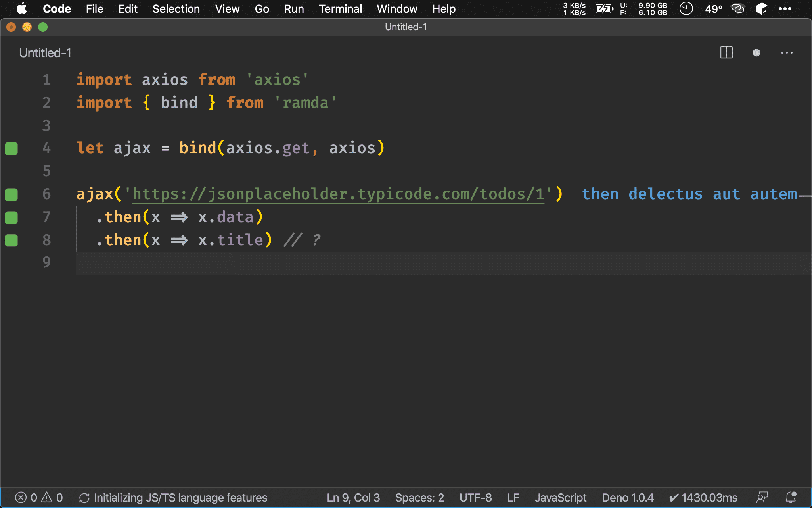The image size is (812, 508).
Task: Open the errors and warnings problems panel
Action: 39,498
